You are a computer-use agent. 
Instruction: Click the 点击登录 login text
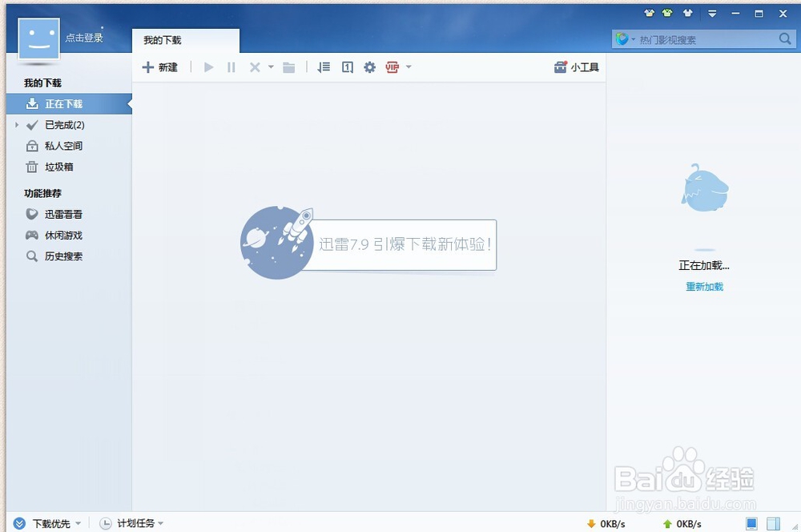84,38
